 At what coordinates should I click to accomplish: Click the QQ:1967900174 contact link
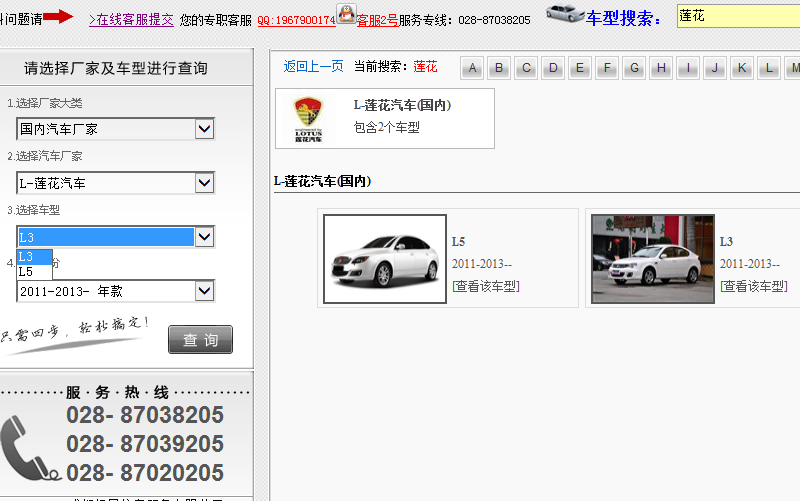[296, 20]
